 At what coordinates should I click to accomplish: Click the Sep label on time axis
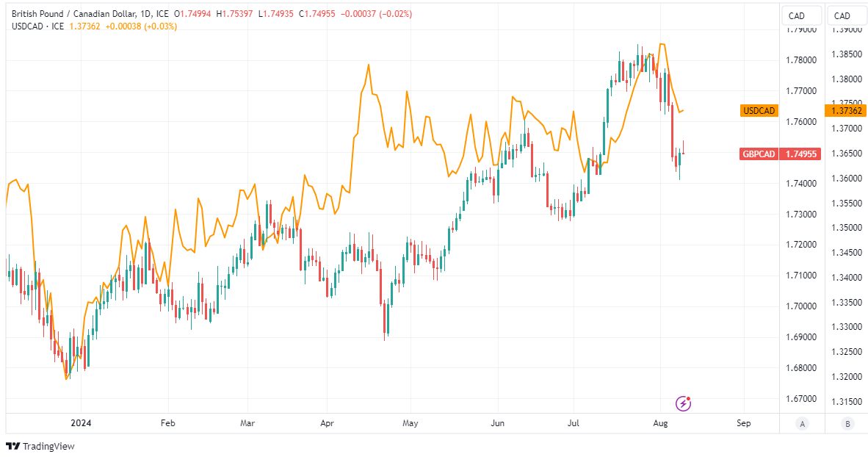(743, 423)
